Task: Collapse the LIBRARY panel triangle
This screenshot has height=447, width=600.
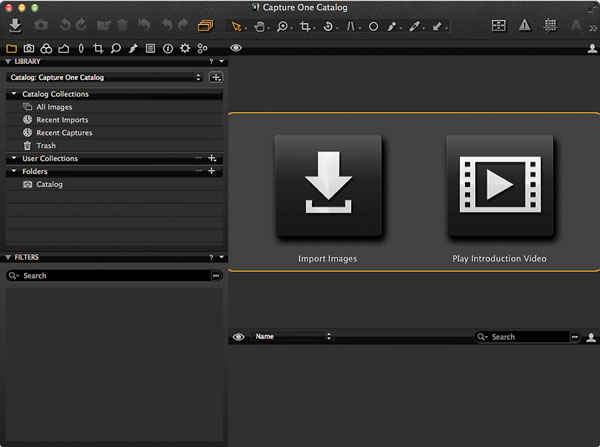Action: pyautogui.click(x=8, y=62)
